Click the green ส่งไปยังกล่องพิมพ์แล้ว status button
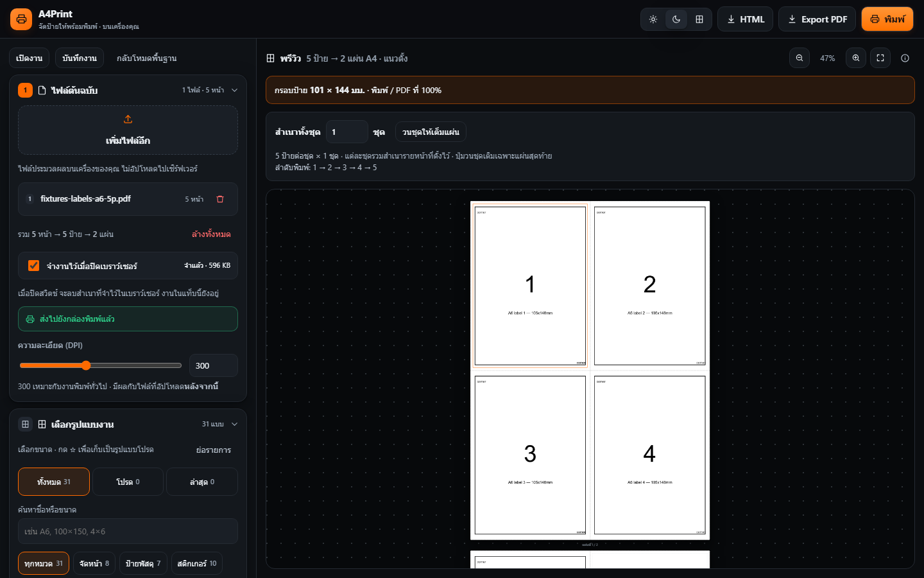 128,319
